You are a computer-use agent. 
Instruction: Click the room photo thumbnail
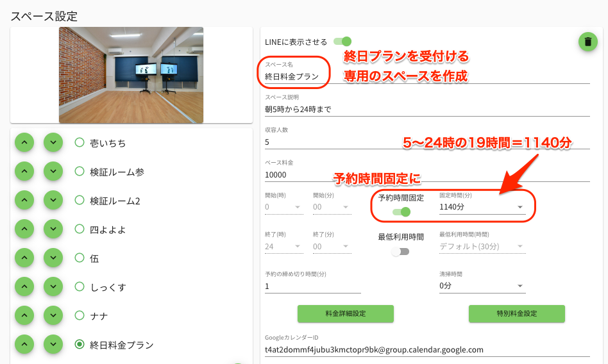[131, 75]
